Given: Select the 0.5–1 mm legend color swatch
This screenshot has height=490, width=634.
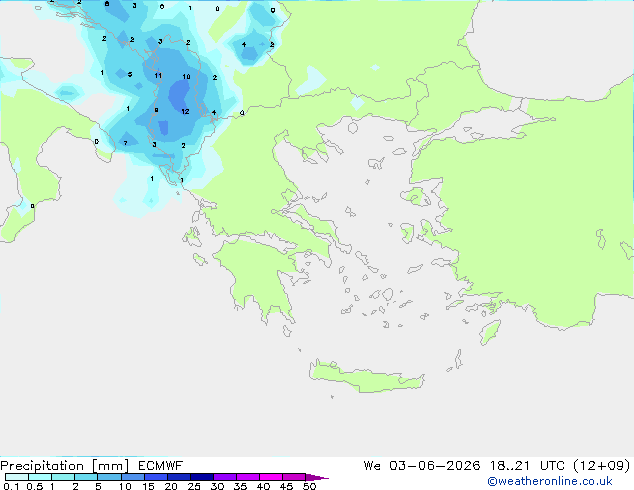Looking at the screenshot, I should (x=40, y=477).
